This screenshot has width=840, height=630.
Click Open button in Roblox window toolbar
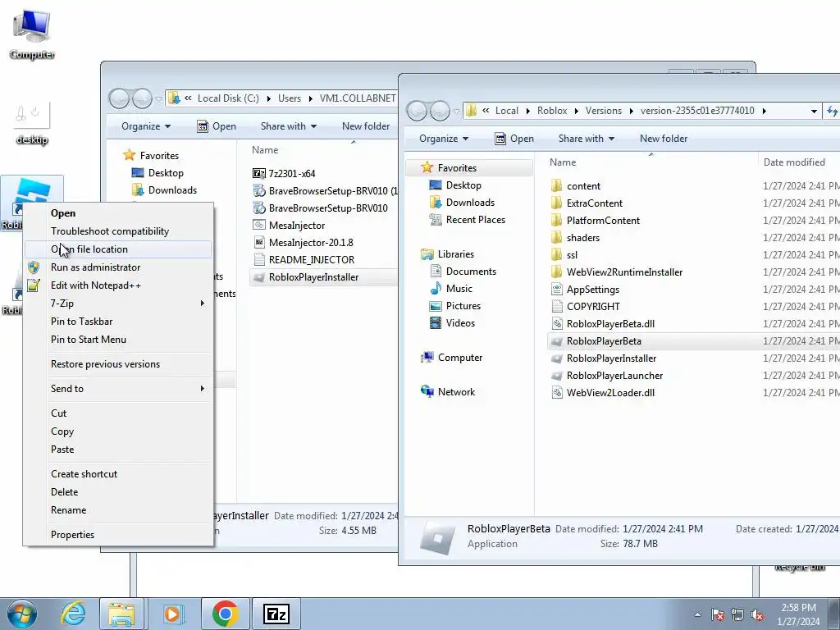(514, 139)
